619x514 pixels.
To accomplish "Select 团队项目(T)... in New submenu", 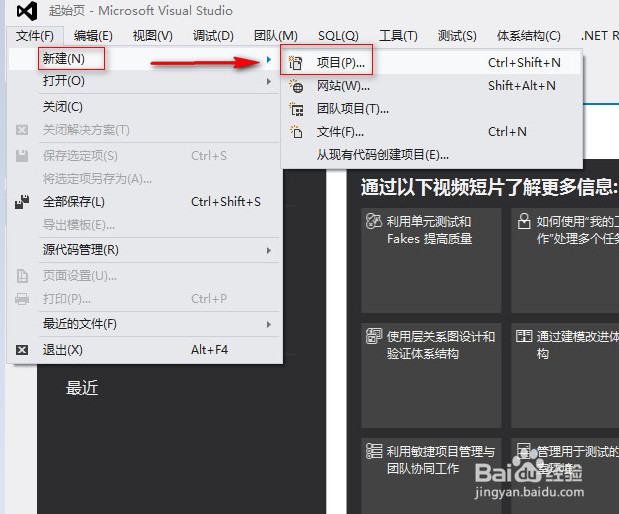I will coord(431,109).
